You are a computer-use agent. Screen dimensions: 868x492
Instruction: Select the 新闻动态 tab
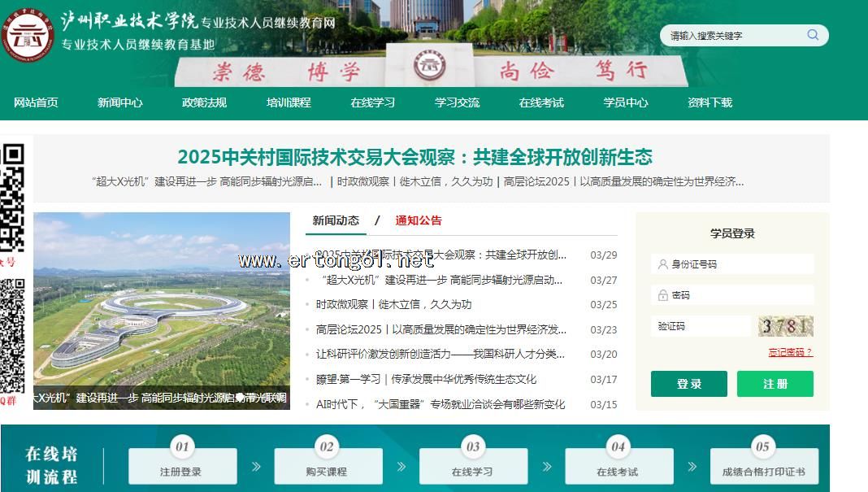336,220
